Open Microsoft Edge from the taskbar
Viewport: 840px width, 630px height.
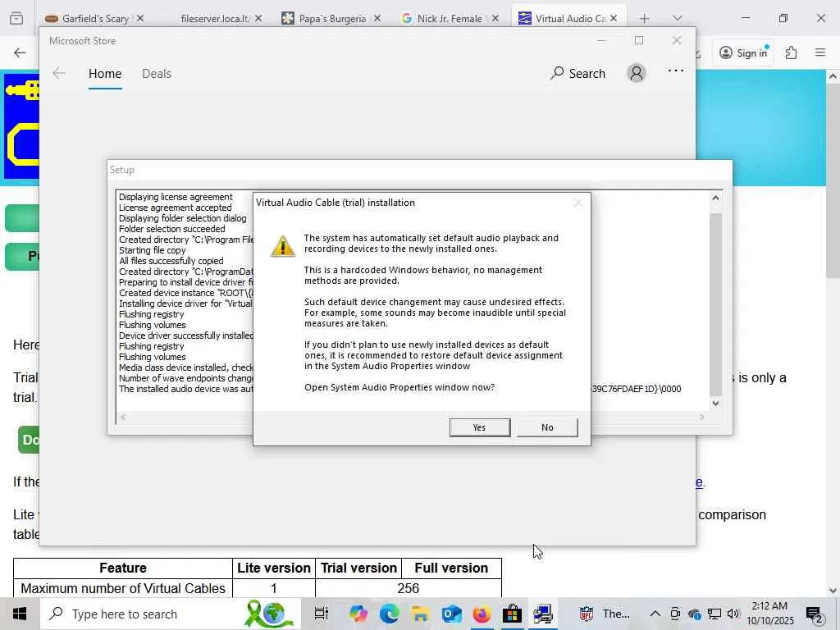(x=389, y=614)
